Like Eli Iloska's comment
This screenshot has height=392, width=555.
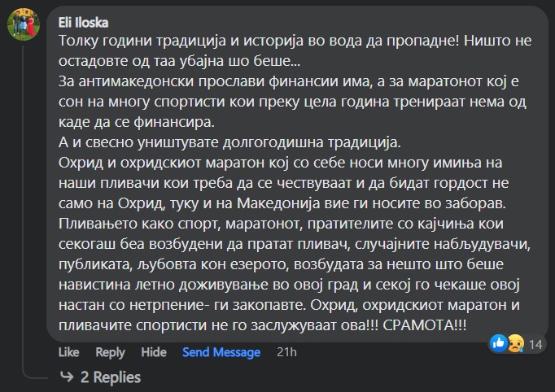[68, 352]
